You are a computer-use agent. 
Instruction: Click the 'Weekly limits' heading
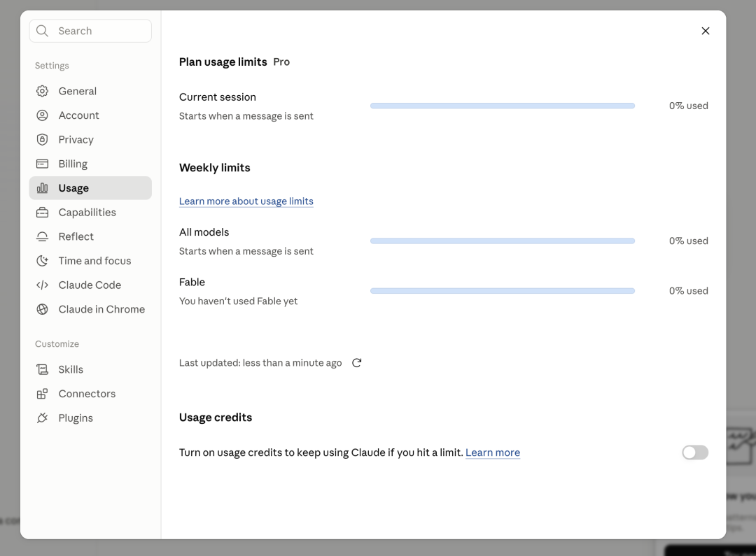(x=215, y=168)
